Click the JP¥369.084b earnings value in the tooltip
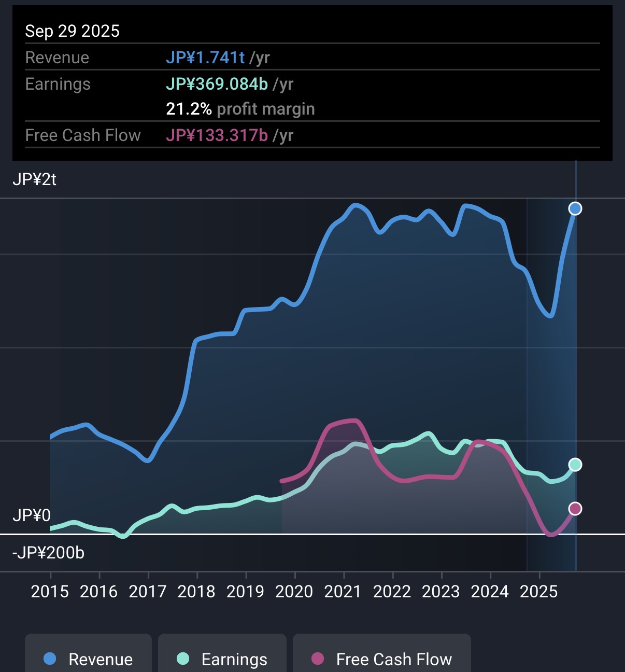 coord(217,84)
